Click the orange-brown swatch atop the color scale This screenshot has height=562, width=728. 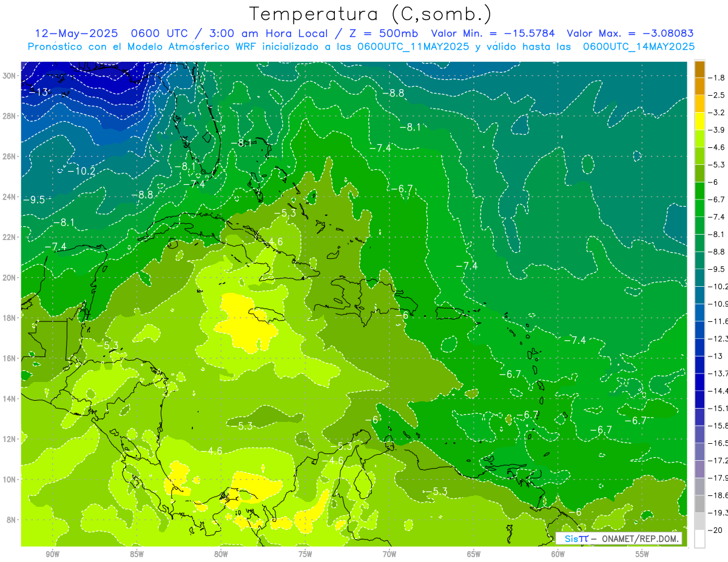point(699,69)
